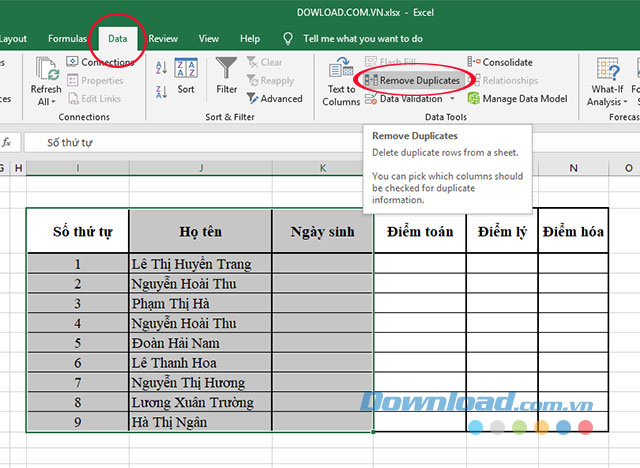The height and width of the screenshot is (468, 640).
Task: Switch to the Review tab
Action: pyautogui.click(x=163, y=39)
